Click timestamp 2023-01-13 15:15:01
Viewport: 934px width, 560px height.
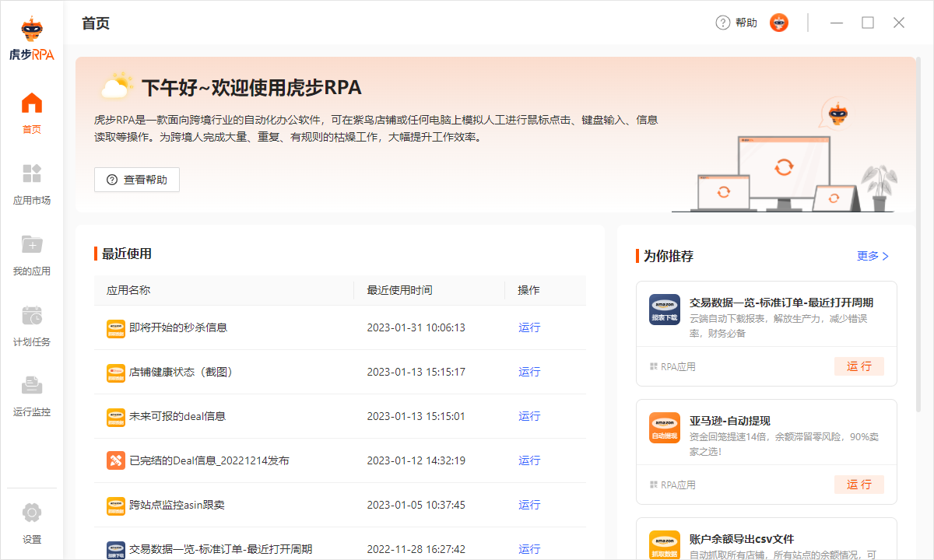click(416, 416)
